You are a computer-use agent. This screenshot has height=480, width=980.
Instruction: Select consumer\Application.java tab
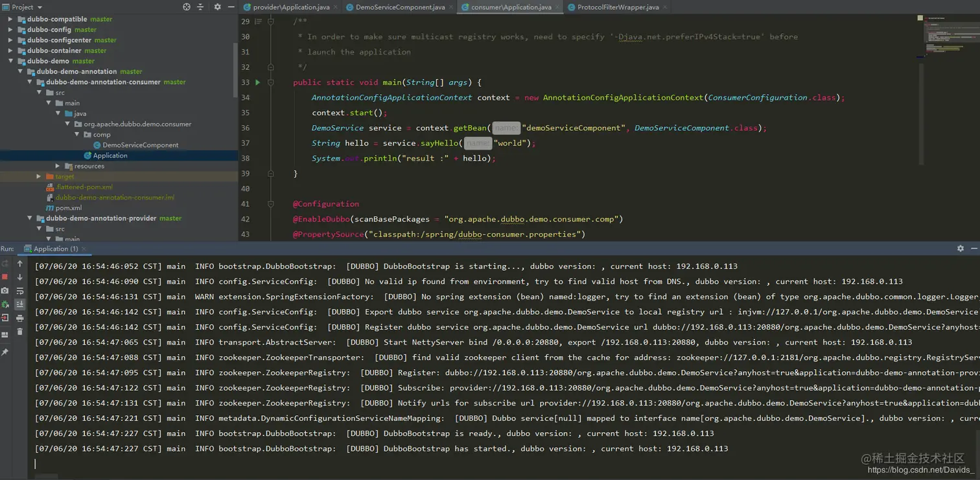click(x=511, y=7)
